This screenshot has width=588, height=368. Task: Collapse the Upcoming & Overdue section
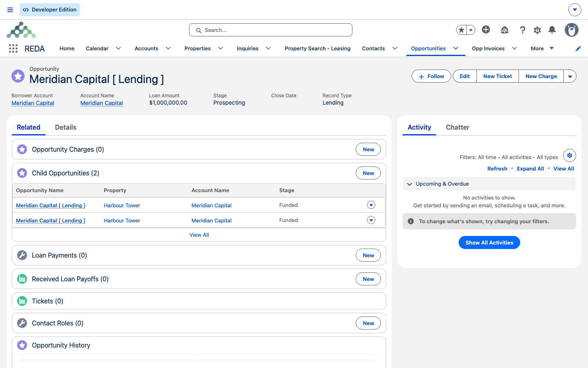410,184
